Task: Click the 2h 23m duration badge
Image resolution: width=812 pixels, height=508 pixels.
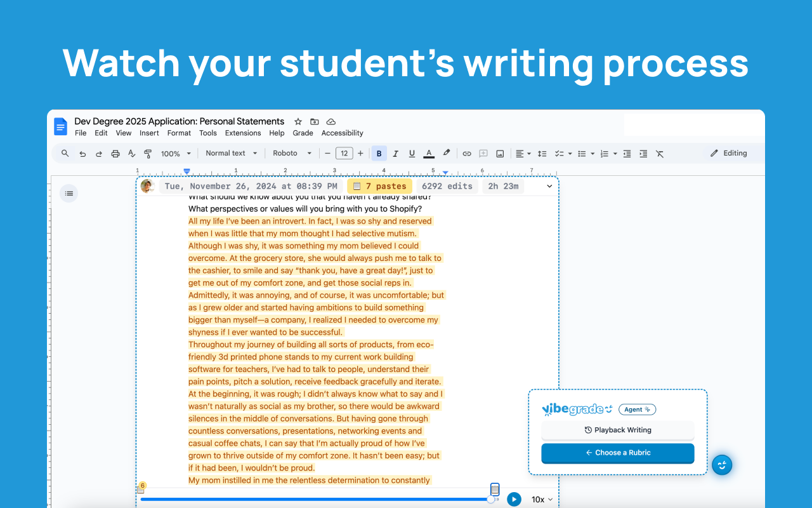Action: tap(503, 186)
